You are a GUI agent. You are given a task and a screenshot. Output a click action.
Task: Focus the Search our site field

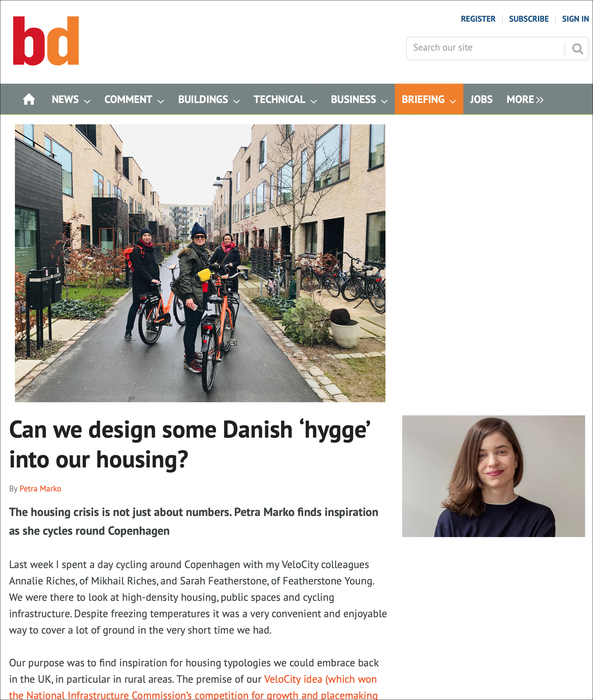[x=485, y=48]
